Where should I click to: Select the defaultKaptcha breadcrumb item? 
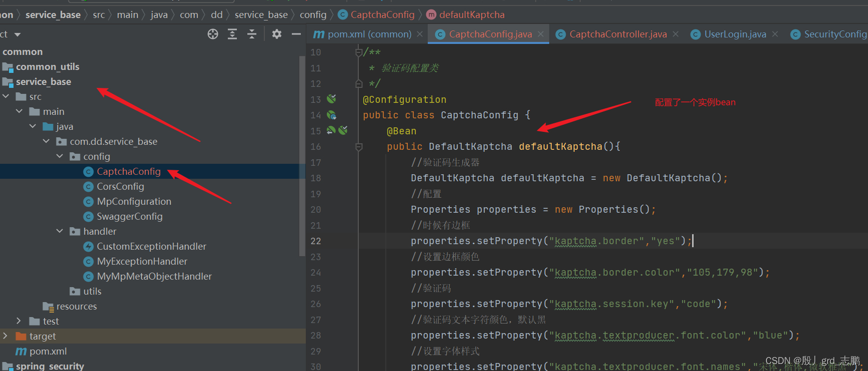point(472,14)
